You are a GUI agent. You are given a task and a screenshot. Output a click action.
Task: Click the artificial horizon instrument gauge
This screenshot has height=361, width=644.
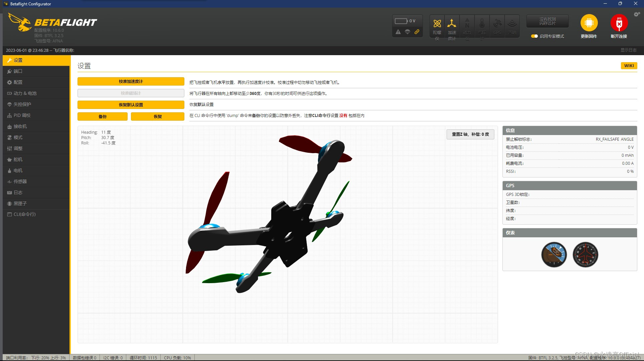point(554,255)
